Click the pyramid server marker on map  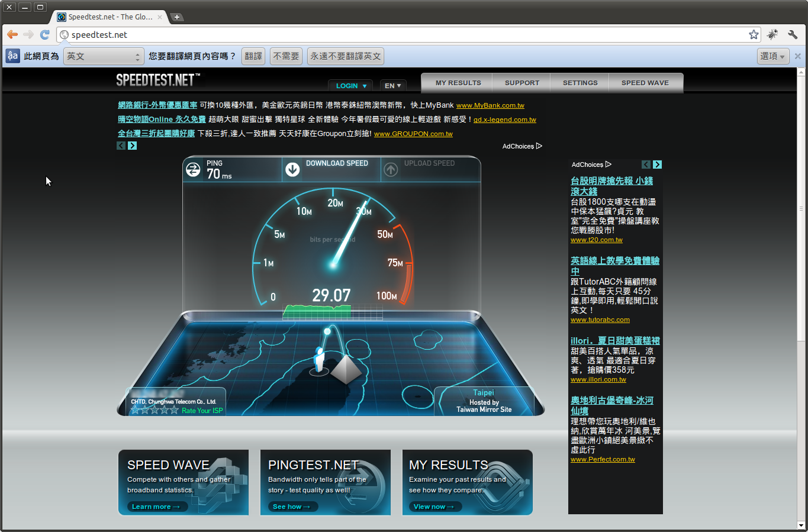click(346, 369)
